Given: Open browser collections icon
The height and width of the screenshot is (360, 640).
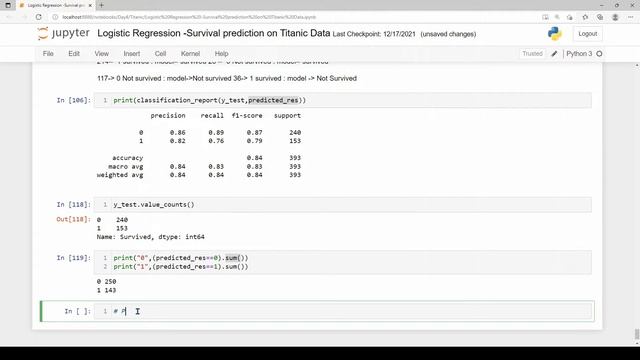Looking at the screenshot, I should point(600,17).
